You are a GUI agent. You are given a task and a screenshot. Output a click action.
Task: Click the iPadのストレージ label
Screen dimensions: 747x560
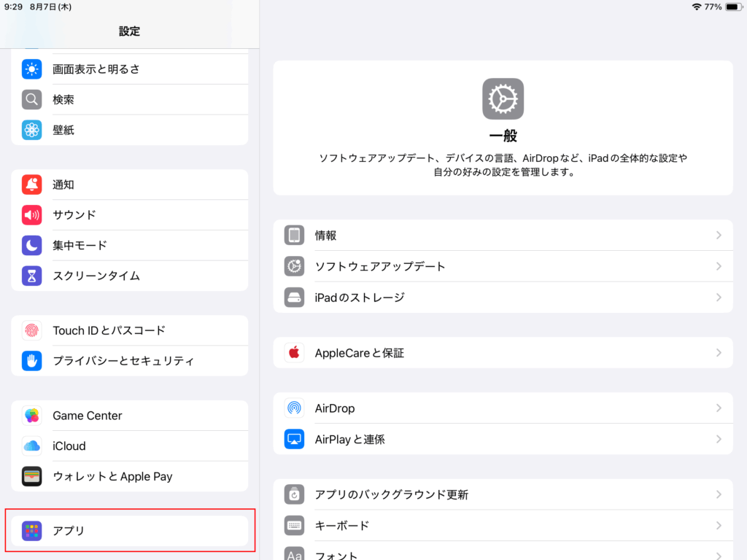pyautogui.click(x=360, y=297)
